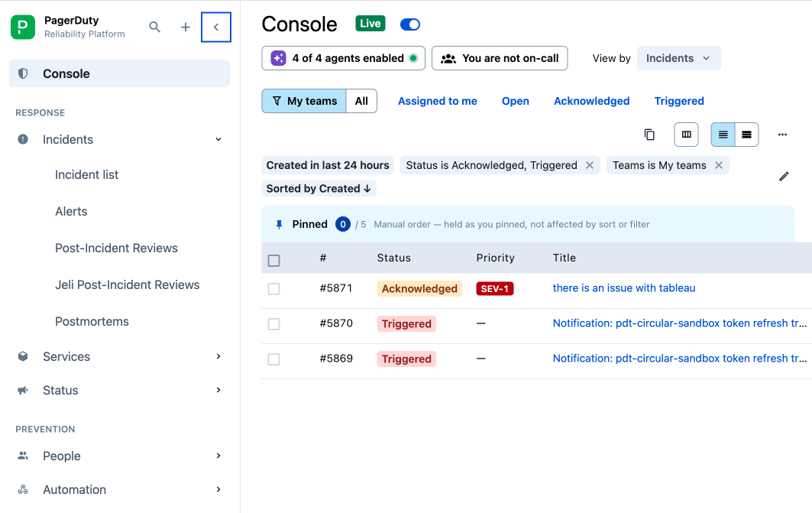
Task: Click the Services cube icon
Action: coord(23,356)
